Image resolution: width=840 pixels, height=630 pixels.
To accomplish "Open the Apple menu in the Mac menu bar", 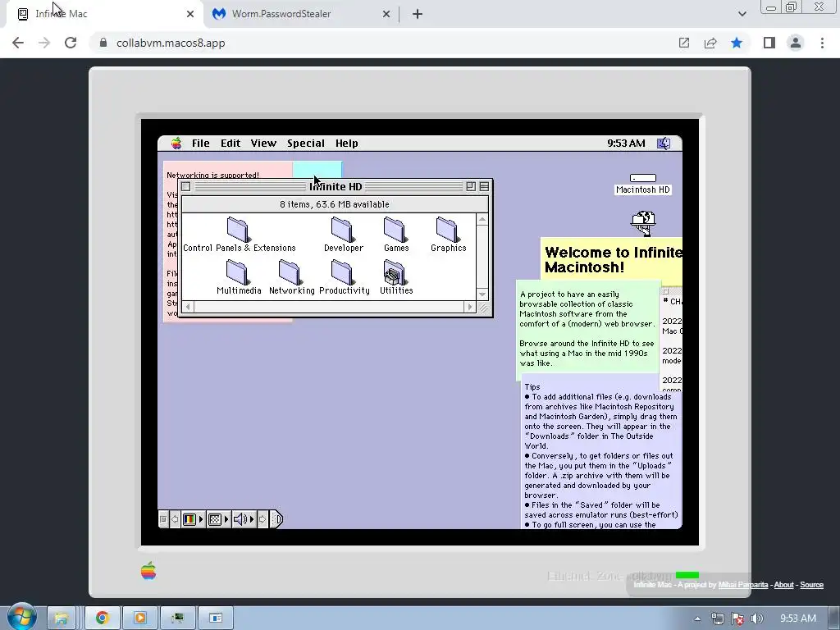I will (x=176, y=143).
